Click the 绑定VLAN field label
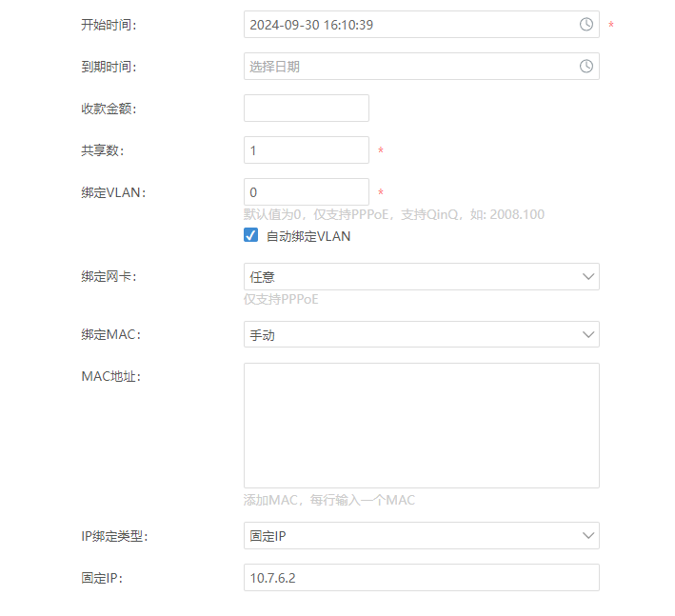 click(x=113, y=192)
